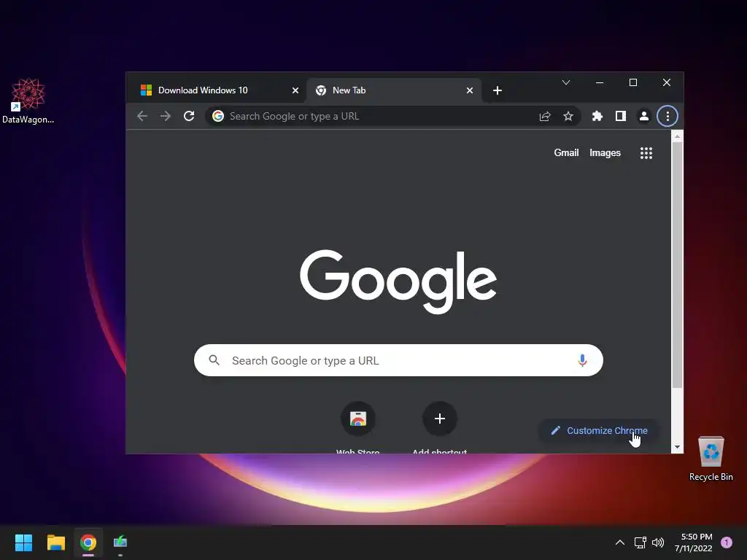Click the Google logo on the page
Screen dimensions: 747x560
(x=398, y=281)
